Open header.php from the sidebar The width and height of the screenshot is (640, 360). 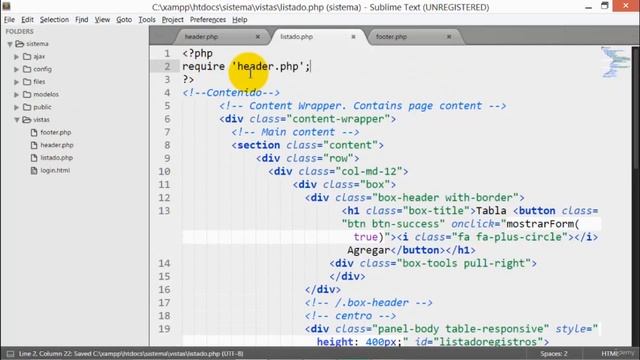(57, 145)
